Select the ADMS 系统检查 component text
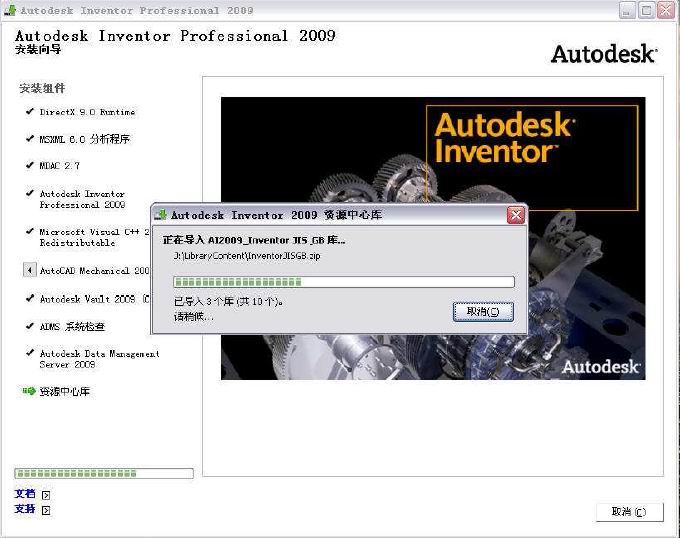The height and width of the screenshot is (538, 680). 72,326
